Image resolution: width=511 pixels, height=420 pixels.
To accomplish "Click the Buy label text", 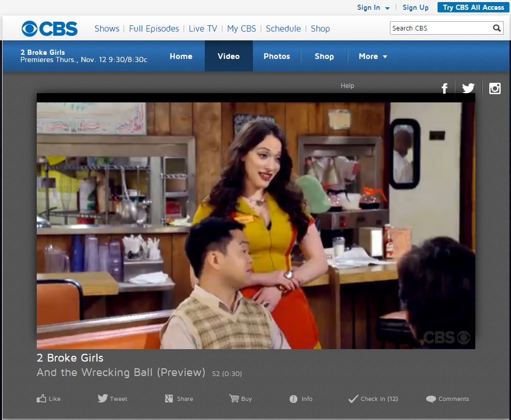I will click(246, 399).
